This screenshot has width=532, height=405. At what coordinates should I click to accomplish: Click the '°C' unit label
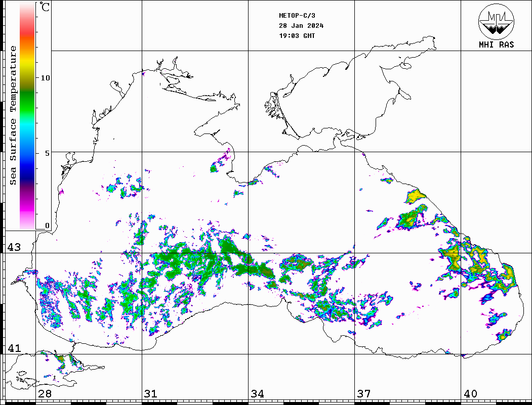point(45,7)
